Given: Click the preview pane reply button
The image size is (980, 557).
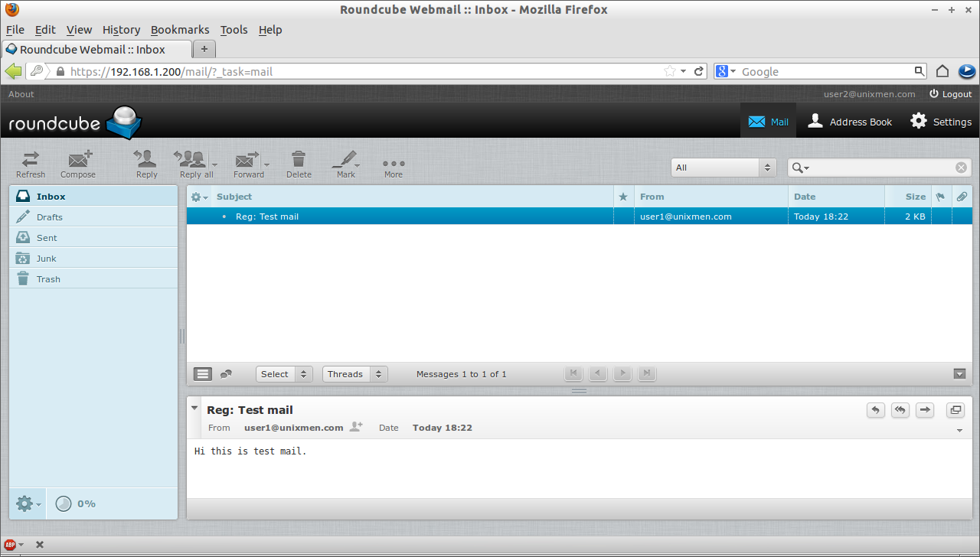Looking at the screenshot, I should [876, 410].
